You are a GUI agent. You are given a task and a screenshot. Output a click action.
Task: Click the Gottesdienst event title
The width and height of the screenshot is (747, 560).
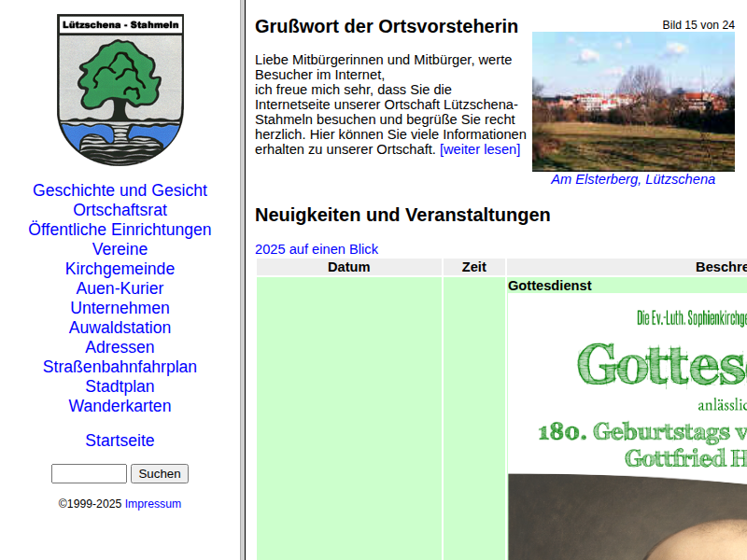tap(550, 286)
